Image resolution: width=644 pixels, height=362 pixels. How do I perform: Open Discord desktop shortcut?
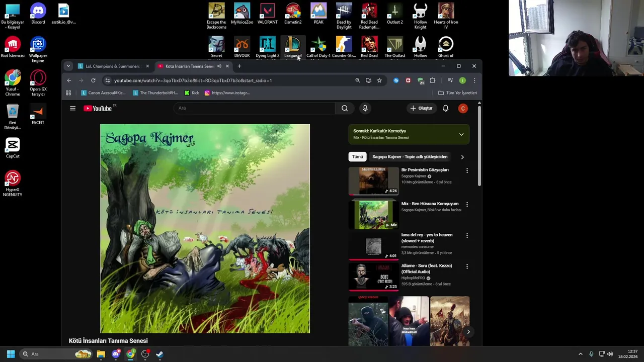pyautogui.click(x=38, y=14)
